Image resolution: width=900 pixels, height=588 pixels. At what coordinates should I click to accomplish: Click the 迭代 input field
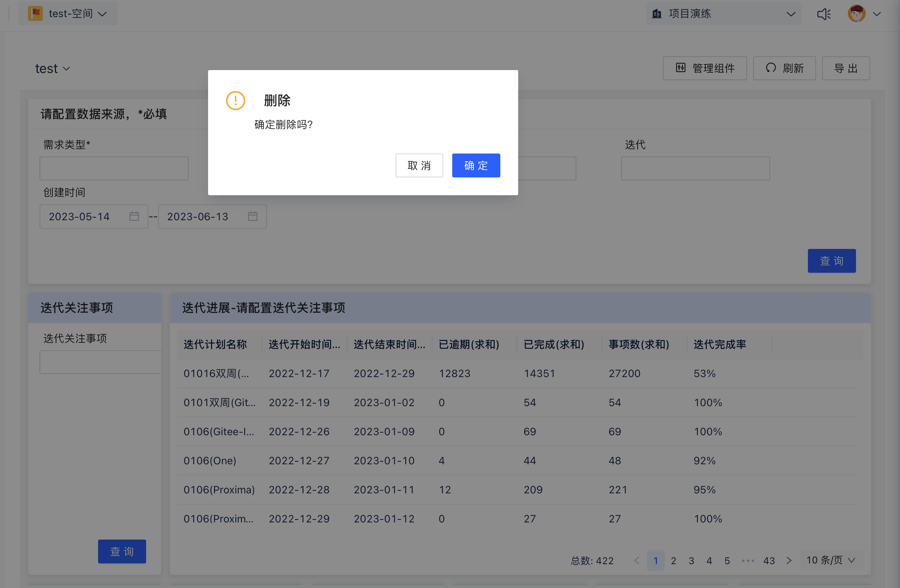(695, 168)
